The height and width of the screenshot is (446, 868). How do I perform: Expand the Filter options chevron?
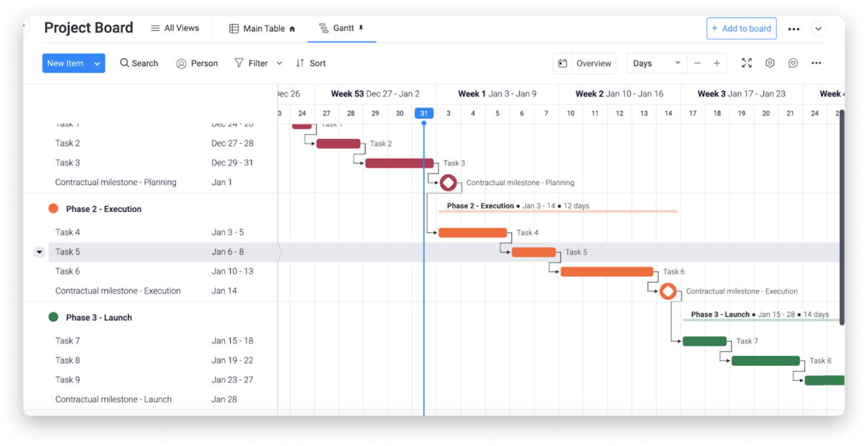[279, 64]
